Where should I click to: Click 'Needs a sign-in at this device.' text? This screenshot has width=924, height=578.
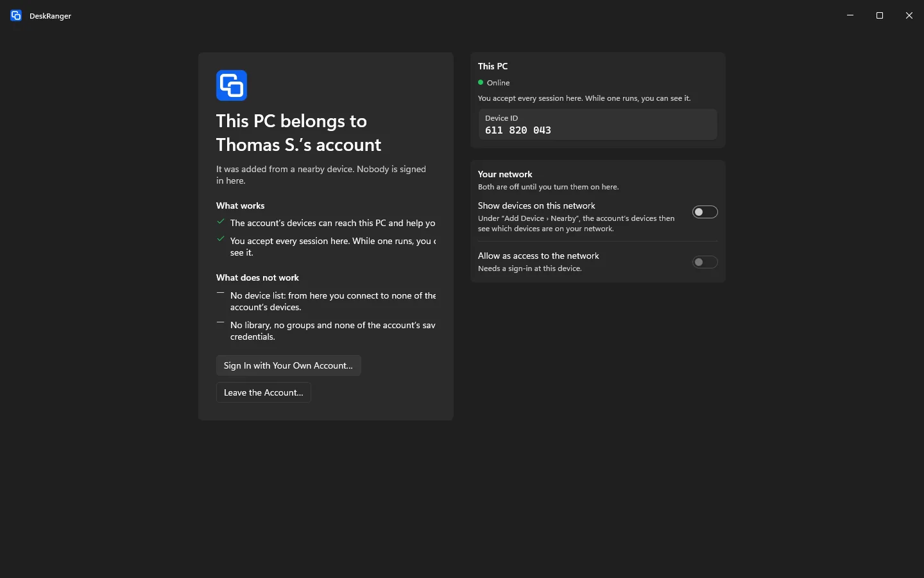click(530, 268)
